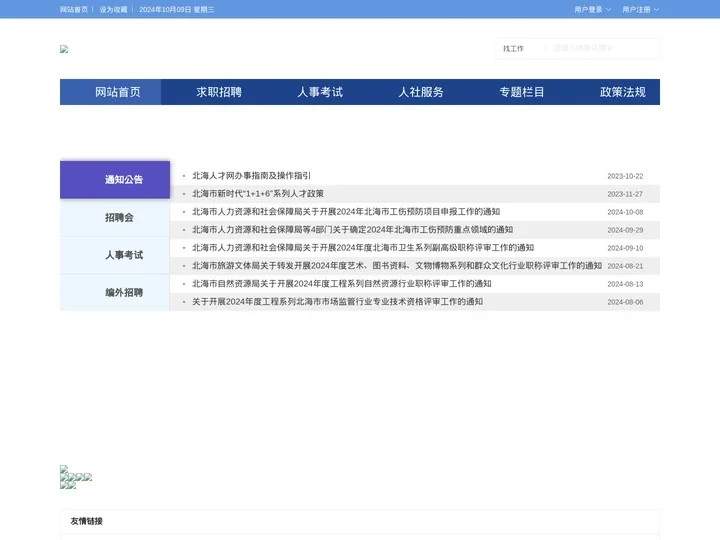The width and height of the screenshot is (720, 540).
Task: Click the 友情链接 heading
Action: tap(86, 521)
